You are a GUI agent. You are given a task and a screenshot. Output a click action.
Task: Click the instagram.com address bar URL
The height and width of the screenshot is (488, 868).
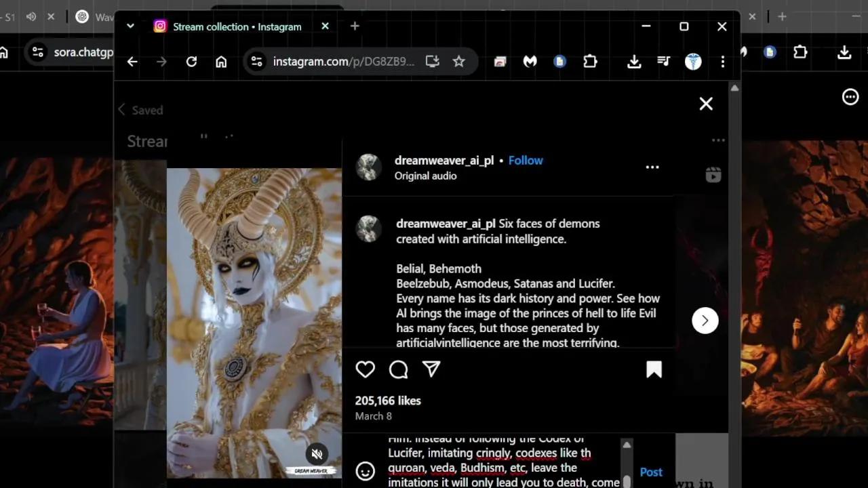pyautogui.click(x=343, y=62)
